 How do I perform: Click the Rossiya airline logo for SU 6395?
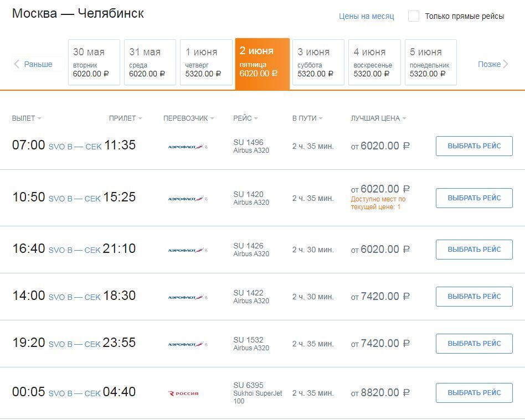point(183,393)
